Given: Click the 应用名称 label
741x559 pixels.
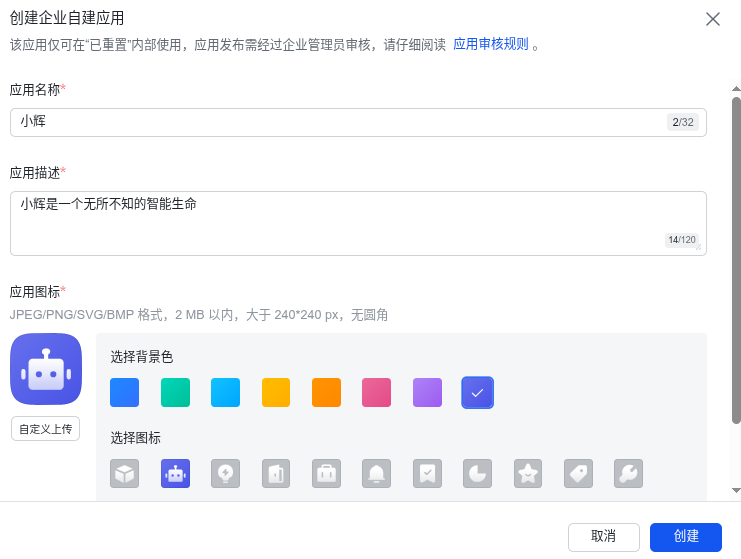Looking at the screenshot, I should 35,90.
